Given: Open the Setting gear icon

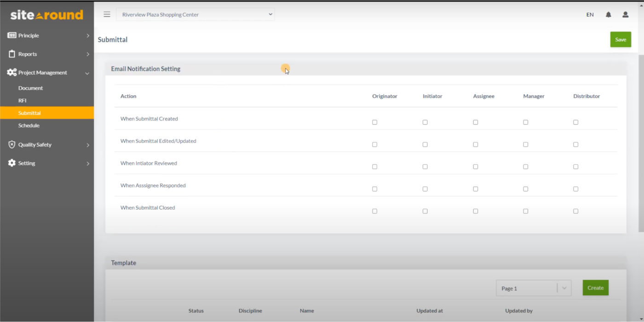Looking at the screenshot, I should point(11,163).
